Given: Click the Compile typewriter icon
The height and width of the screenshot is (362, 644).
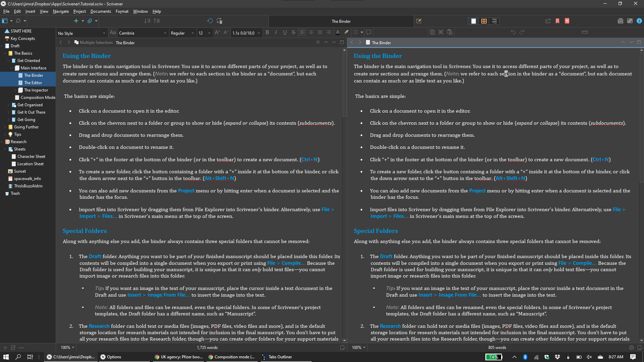Looking at the screenshot, I should (x=621, y=21).
